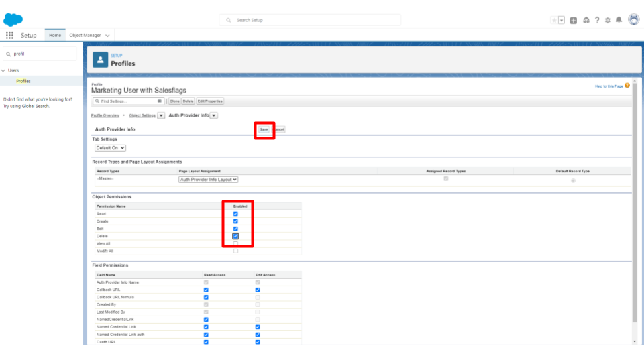Toggle the Edit permission checkbox

235,229
